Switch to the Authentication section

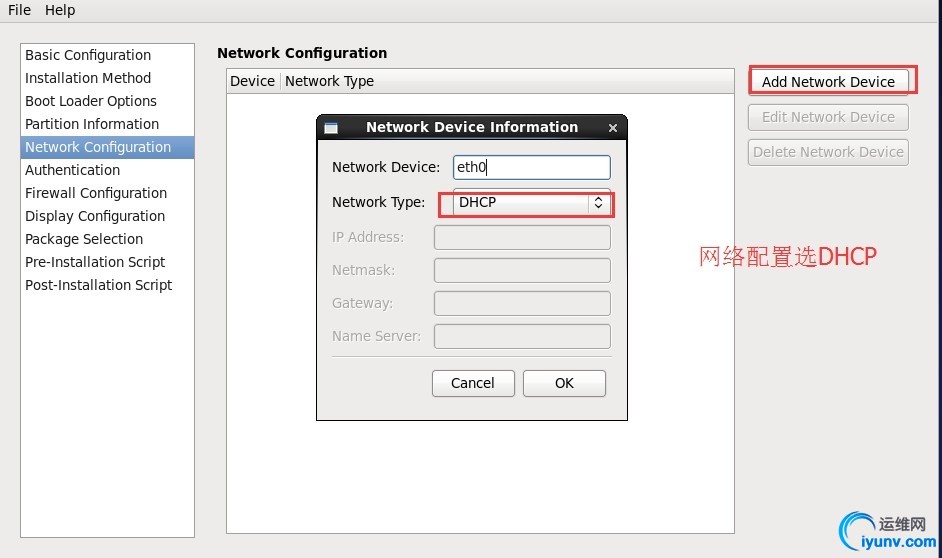72,170
